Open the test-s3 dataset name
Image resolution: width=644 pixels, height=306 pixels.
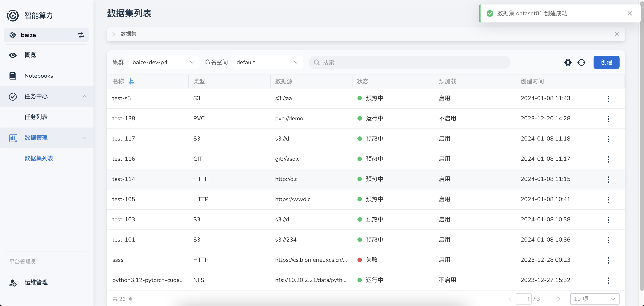(x=122, y=98)
